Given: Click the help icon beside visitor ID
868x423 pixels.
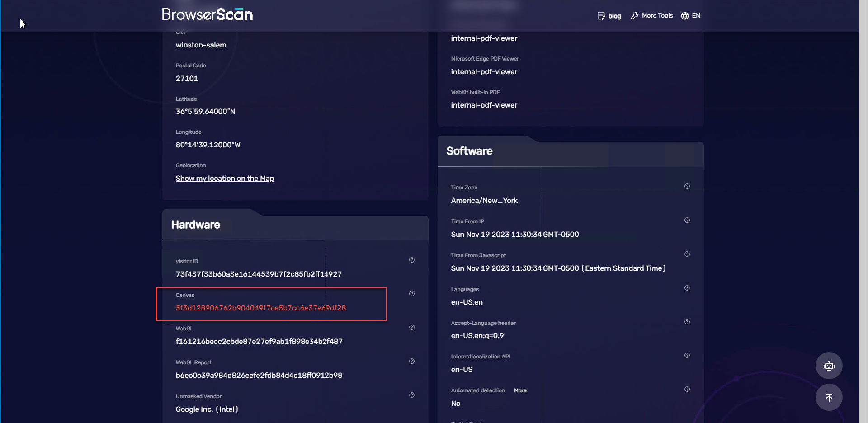Looking at the screenshot, I should pyautogui.click(x=411, y=260).
